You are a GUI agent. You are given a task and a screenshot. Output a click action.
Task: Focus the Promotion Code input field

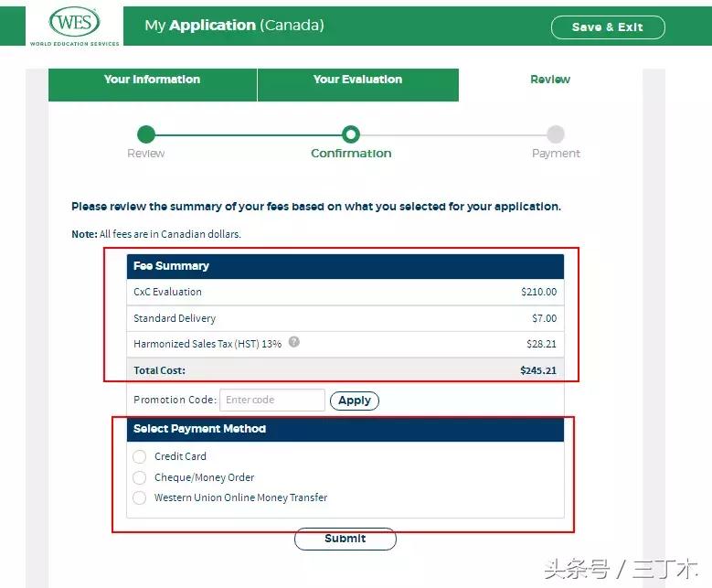(x=272, y=400)
